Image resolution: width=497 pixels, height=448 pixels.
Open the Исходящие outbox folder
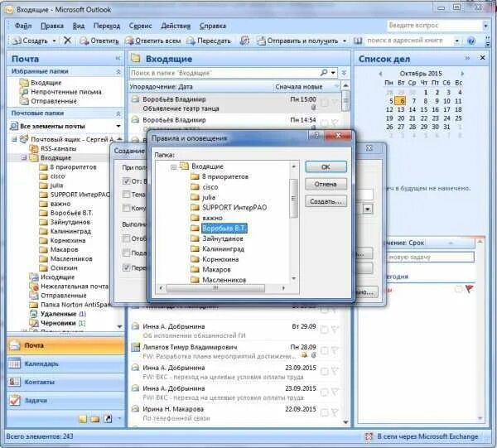point(52,277)
